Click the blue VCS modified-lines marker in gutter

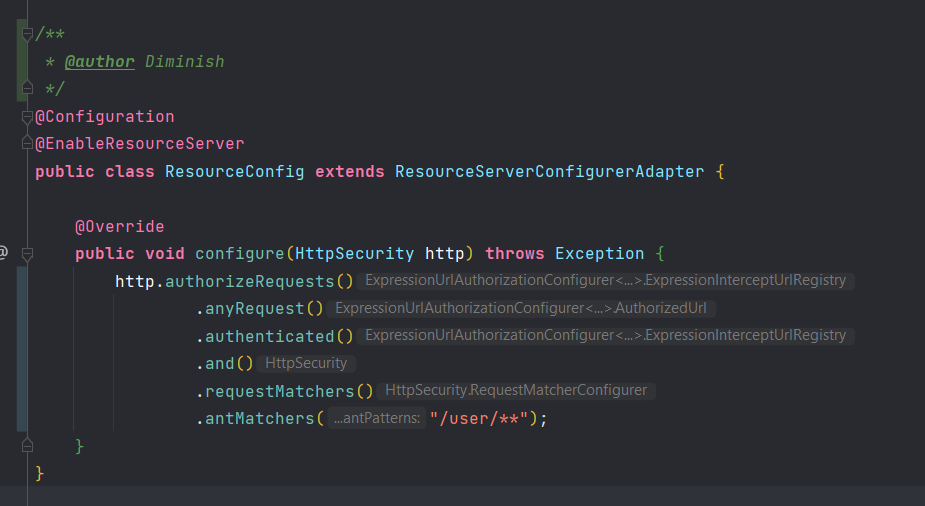tap(22, 349)
